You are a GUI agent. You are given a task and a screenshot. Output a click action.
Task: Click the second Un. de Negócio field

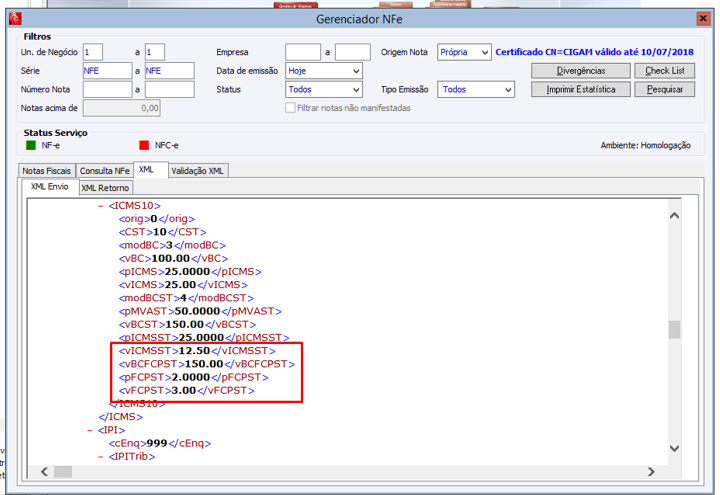155,52
